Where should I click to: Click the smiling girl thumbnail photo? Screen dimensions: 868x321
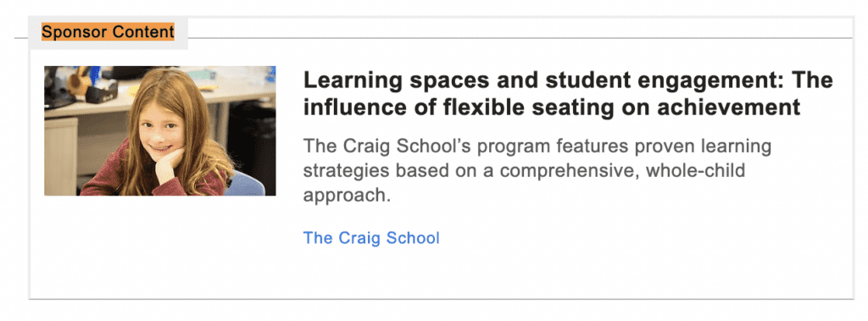tap(160, 131)
